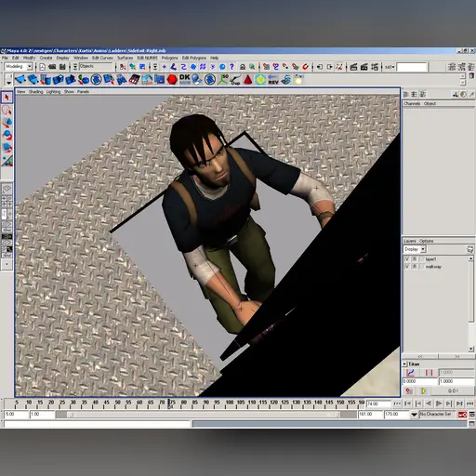Click the red hexagon shelf icon
Screen dimensions: 476x476
172,80
